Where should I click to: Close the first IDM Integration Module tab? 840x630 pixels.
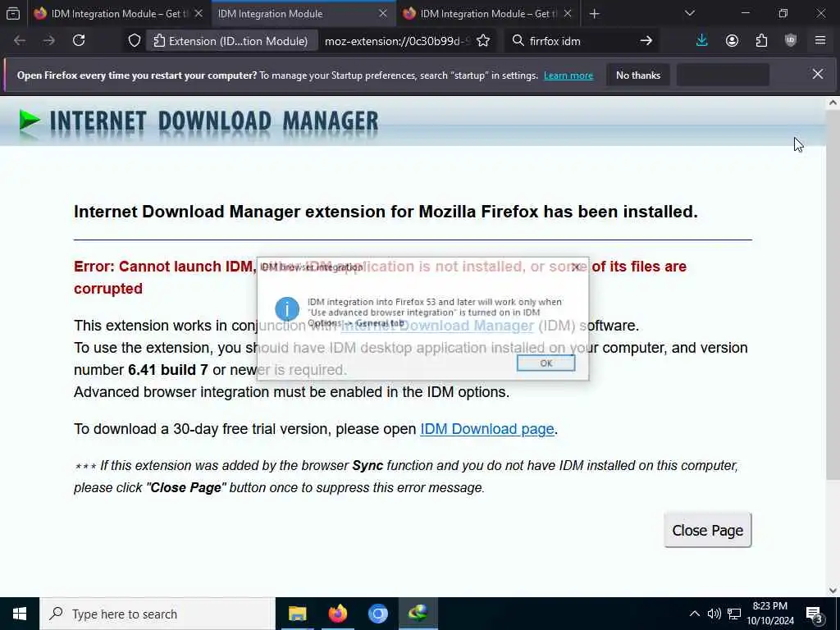coord(199,13)
